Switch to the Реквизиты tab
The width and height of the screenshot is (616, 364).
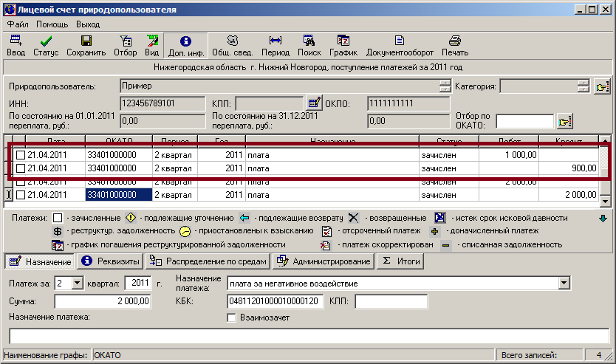110,261
